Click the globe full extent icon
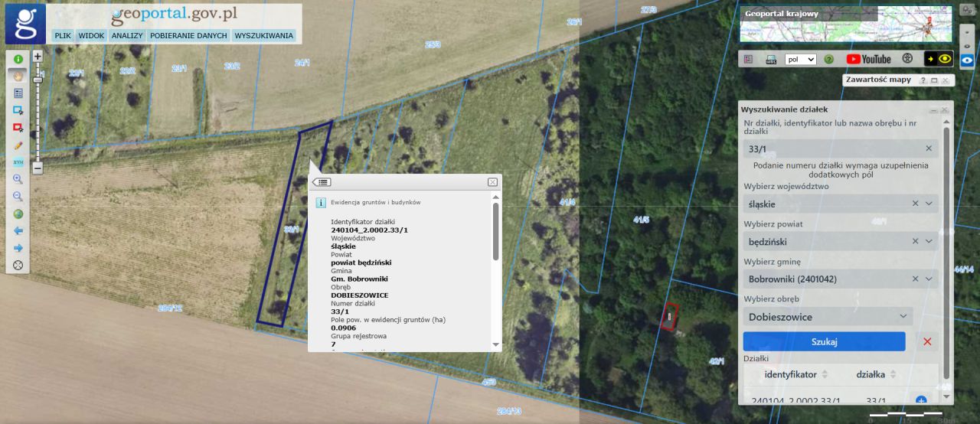This screenshot has height=424, width=980. coord(18,214)
